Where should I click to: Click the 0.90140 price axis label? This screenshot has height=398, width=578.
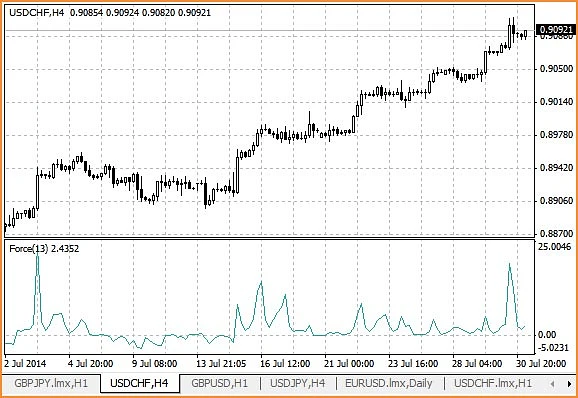(x=556, y=102)
